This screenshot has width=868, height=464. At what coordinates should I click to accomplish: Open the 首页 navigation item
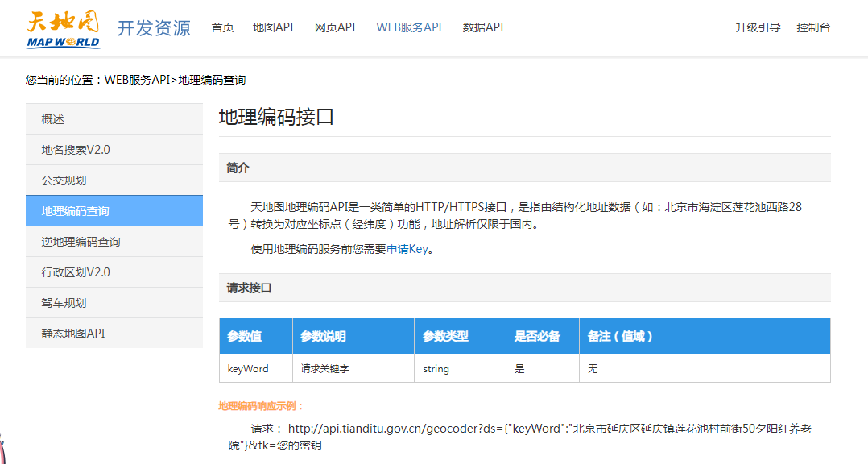click(222, 27)
